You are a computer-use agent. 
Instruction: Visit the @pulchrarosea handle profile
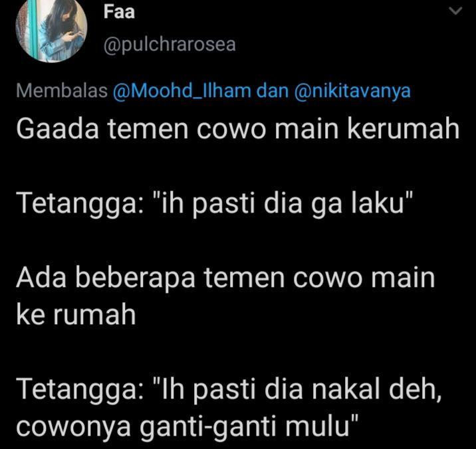170,45
